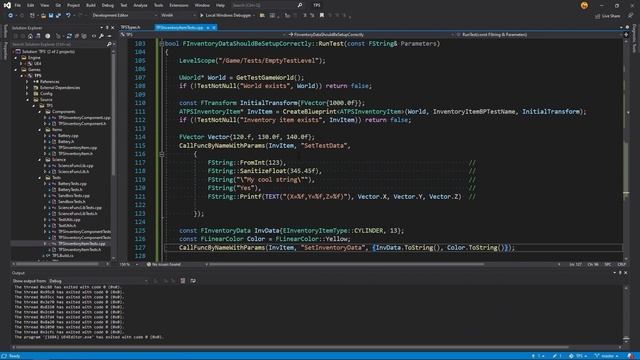
Task: Click the user account avatar
Action: pyautogui.click(x=584, y=5)
